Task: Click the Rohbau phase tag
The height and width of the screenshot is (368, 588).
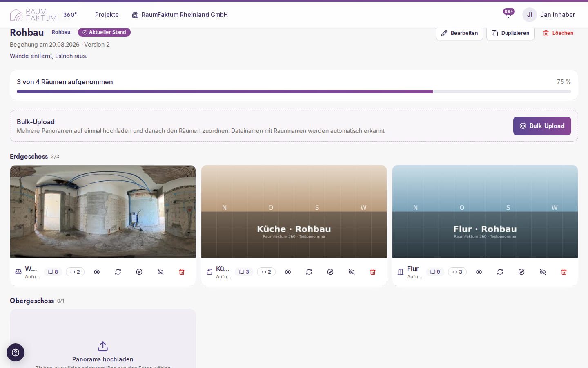Action: click(x=61, y=32)
